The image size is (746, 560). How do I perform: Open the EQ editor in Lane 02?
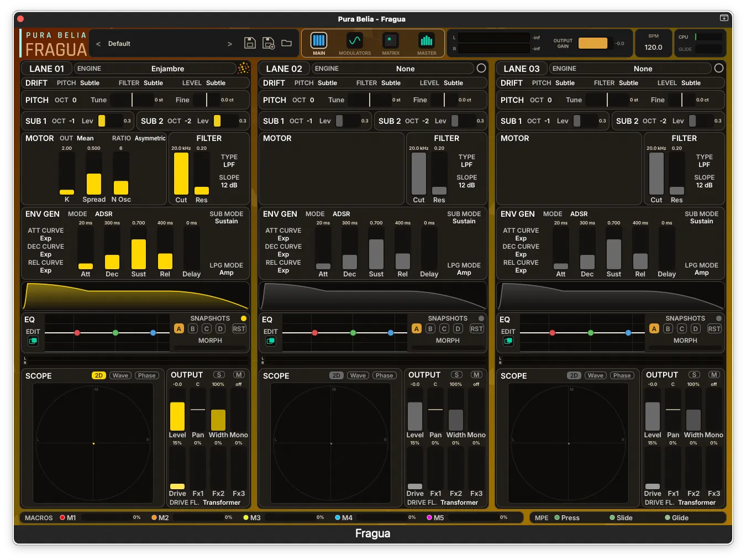tap(271, 341)
